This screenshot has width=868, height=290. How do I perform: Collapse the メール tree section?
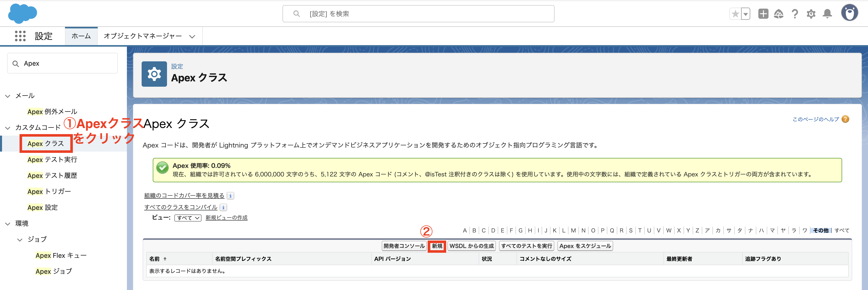tap(8, 96)
